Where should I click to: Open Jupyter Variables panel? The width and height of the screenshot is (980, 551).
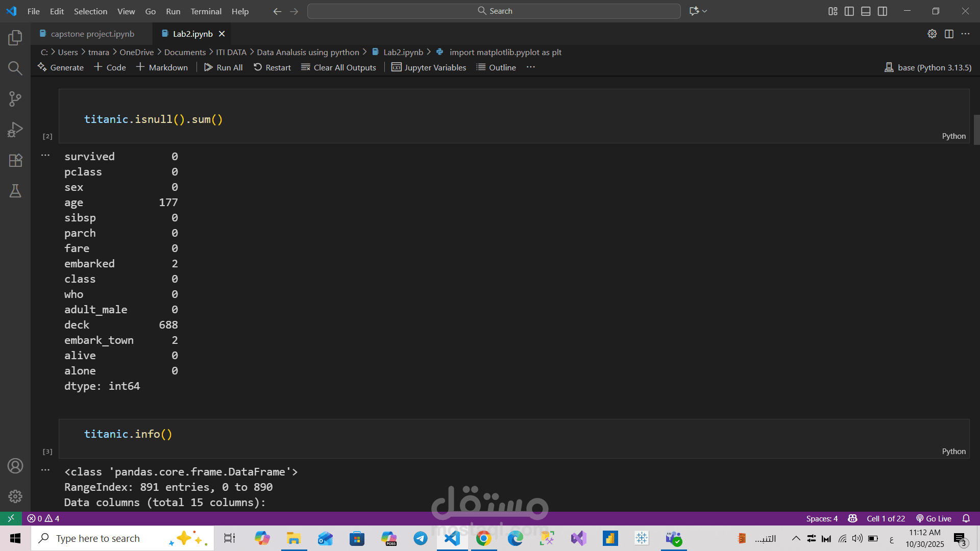click(x=429, y=67)
